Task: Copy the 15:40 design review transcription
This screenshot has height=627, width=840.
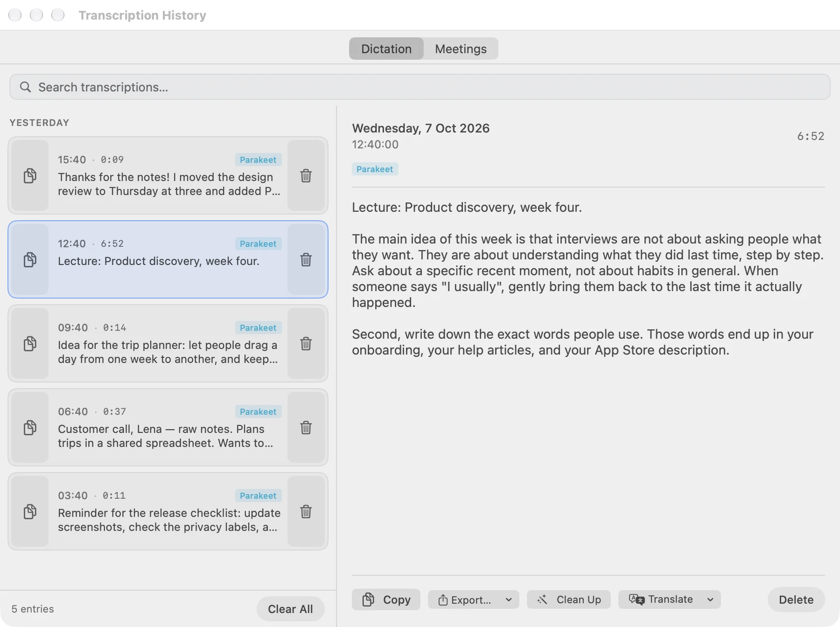Action: coord(30,175)
